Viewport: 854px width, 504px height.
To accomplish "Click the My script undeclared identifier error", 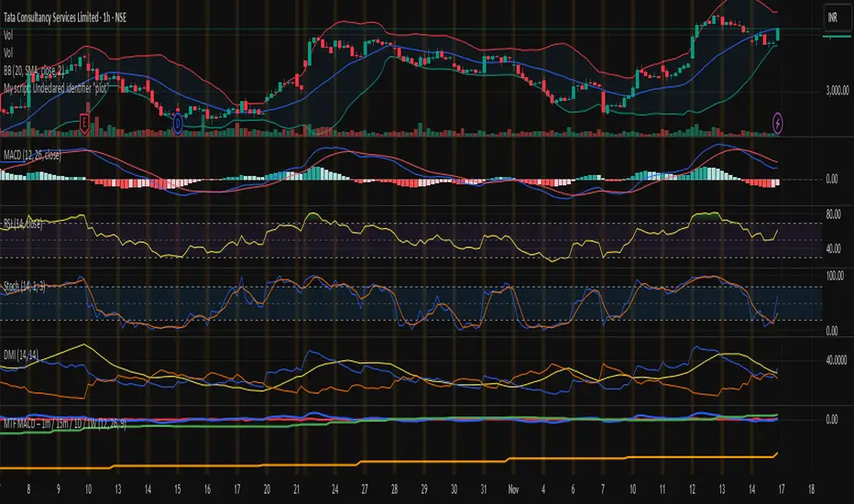I will pos(56,88).
